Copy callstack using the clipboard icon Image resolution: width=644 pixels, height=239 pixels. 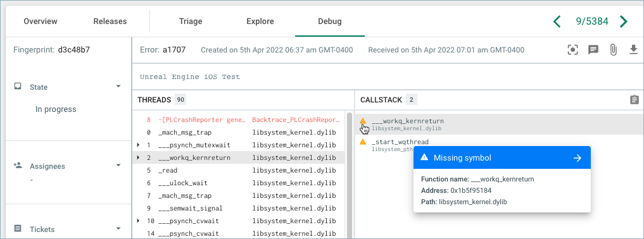tap(634, 100)
